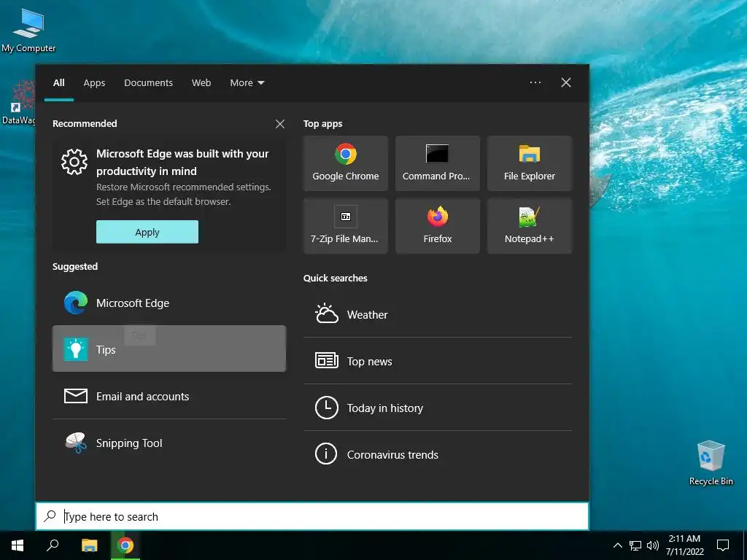Close the search panel
The image size is (747, 560).
pos(566,82)
